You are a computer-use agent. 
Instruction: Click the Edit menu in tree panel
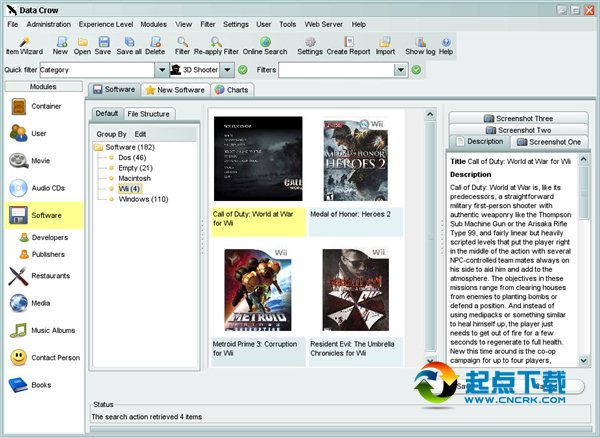(140, 134)
